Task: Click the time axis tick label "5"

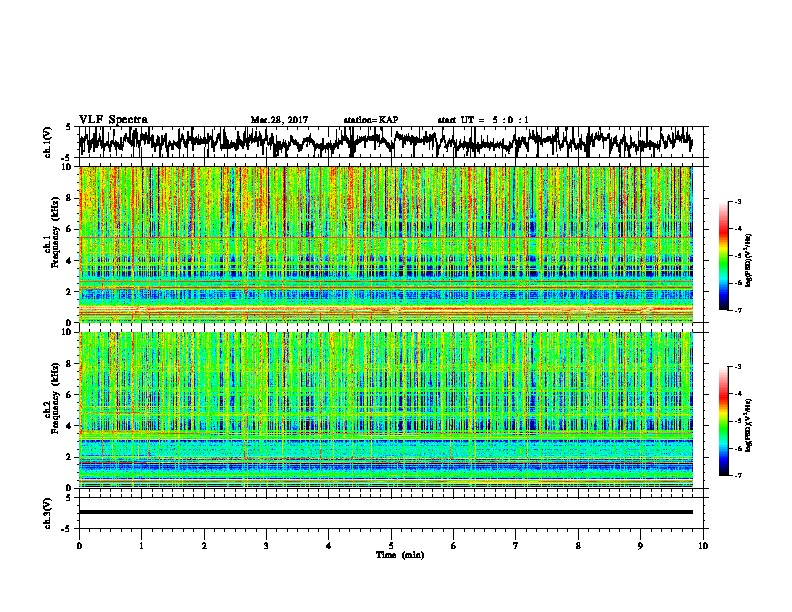Action: pyautogui.click(x=391, y=546)
